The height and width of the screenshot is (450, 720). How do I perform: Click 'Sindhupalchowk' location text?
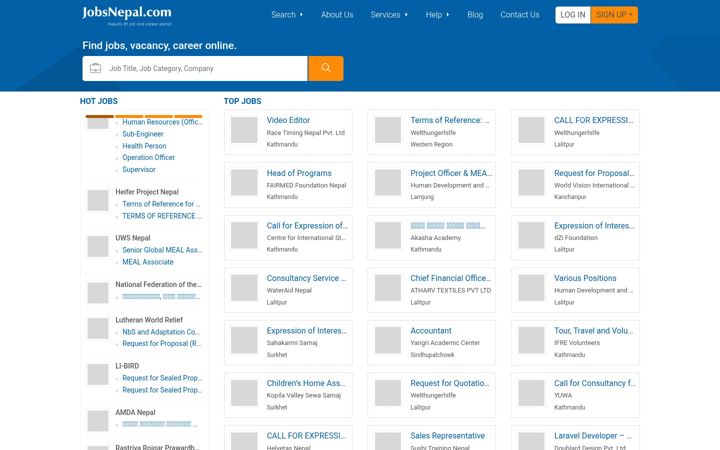[x=432, y=355]
